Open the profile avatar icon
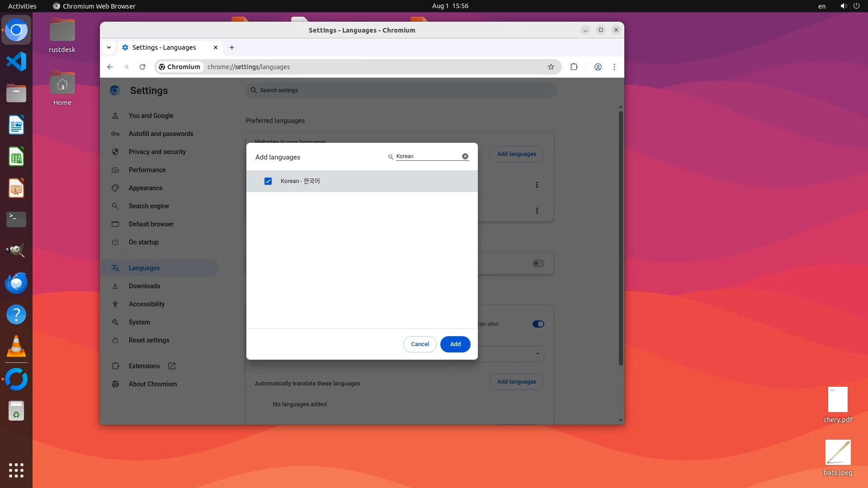 coord(598,67)
